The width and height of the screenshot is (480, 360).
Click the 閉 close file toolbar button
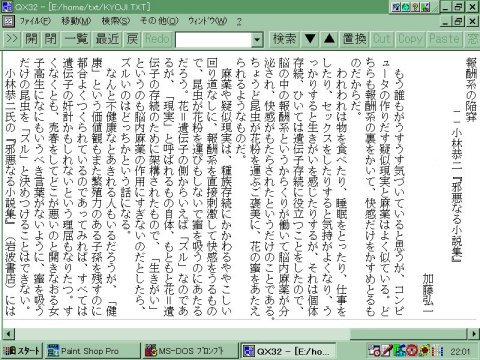pos(51,39)
